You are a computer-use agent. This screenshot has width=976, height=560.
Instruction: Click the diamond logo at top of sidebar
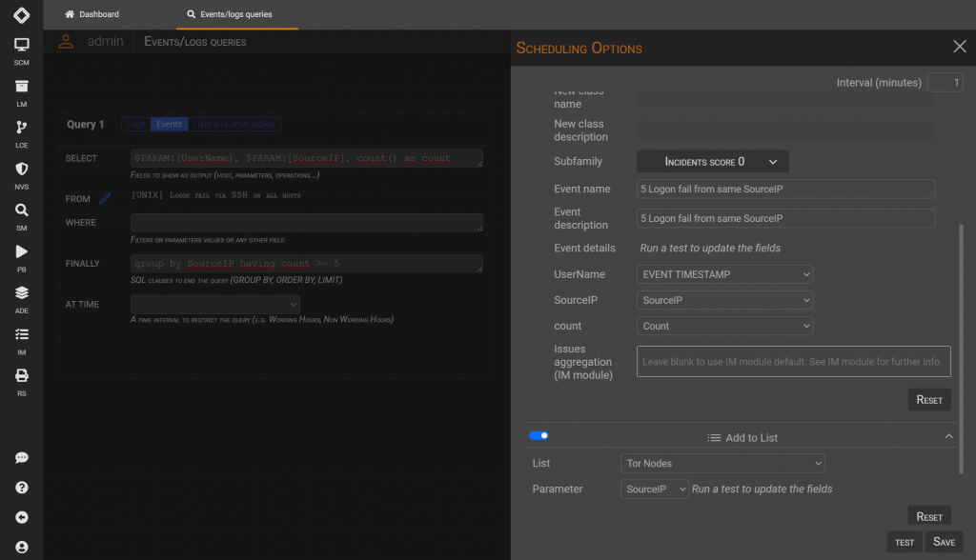(x=21, y=15)
